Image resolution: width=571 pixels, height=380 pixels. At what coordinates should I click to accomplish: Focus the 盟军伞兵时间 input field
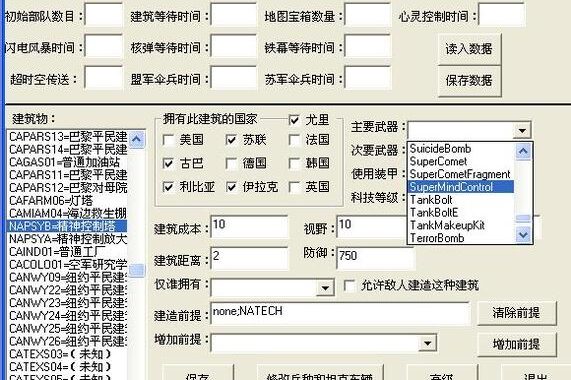[233, 77]
